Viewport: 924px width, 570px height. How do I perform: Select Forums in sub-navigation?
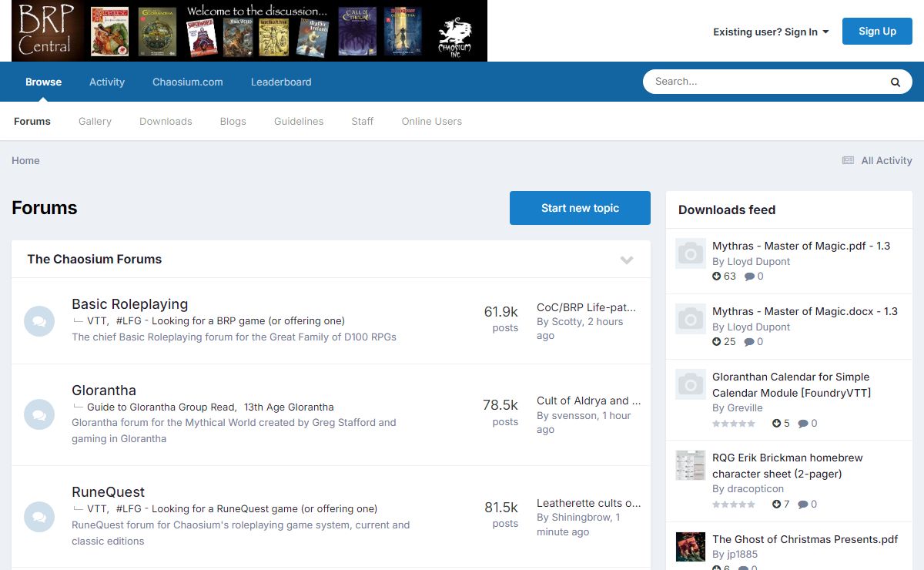pyautogui.click(x=32, y=121)
